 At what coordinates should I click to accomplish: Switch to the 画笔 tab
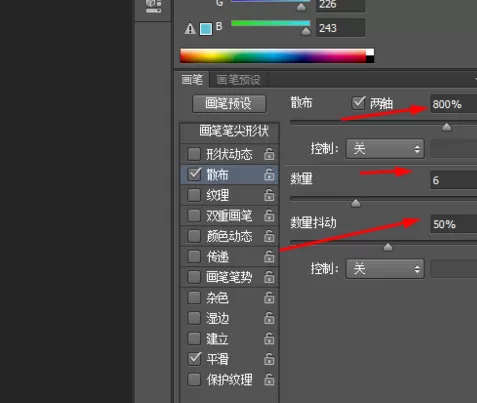tap(192, 80)
